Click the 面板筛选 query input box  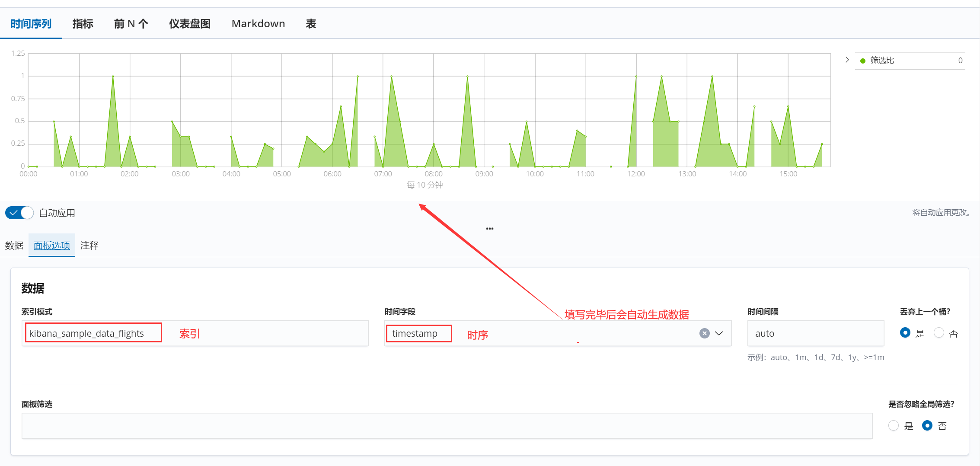pos(447,426)
